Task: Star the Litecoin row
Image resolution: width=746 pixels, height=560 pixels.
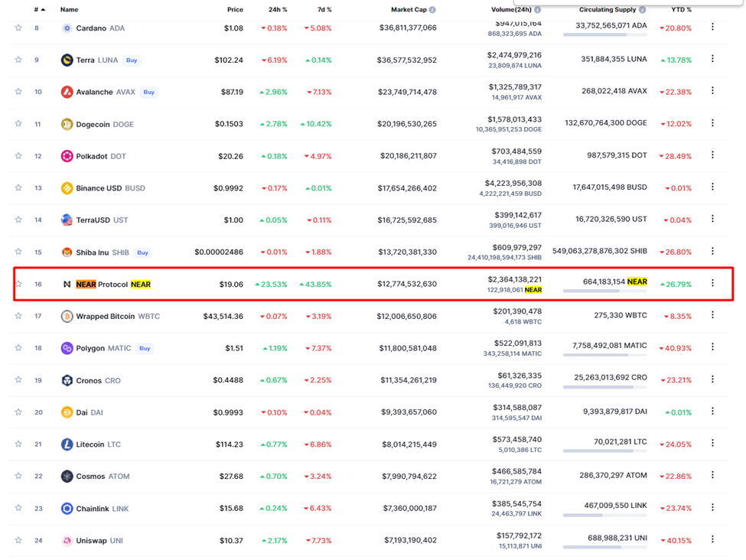Action: (x=18, y=444)
